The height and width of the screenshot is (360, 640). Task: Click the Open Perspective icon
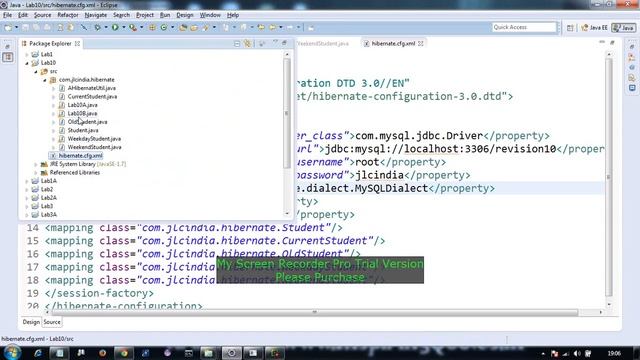point(570,27)
